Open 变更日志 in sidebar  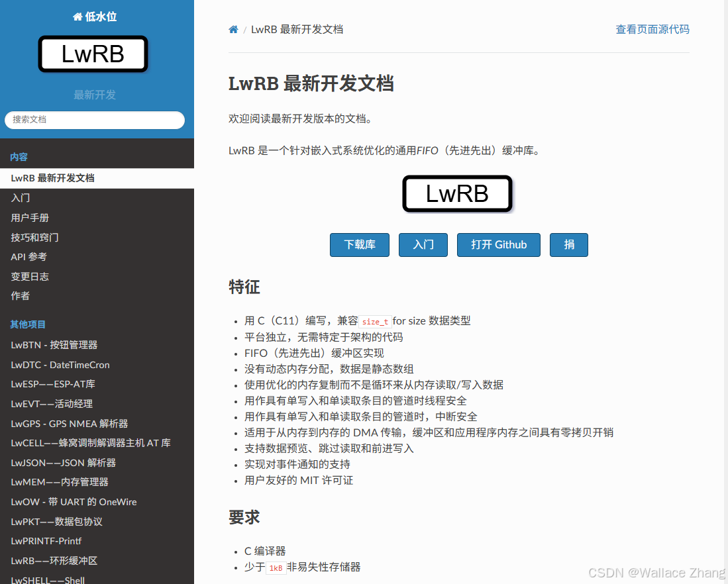point(97,276)
